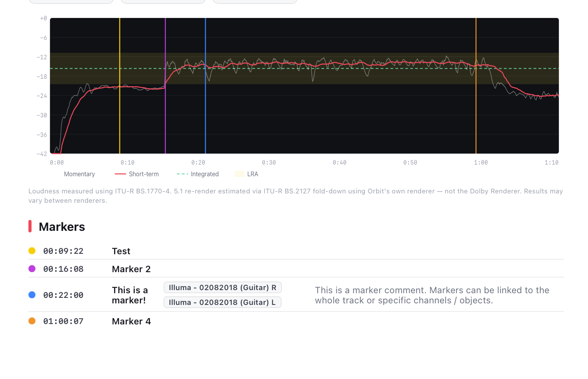
Task: Click the blue dot beside 00:22:00
Action: [x=32, y=295]
